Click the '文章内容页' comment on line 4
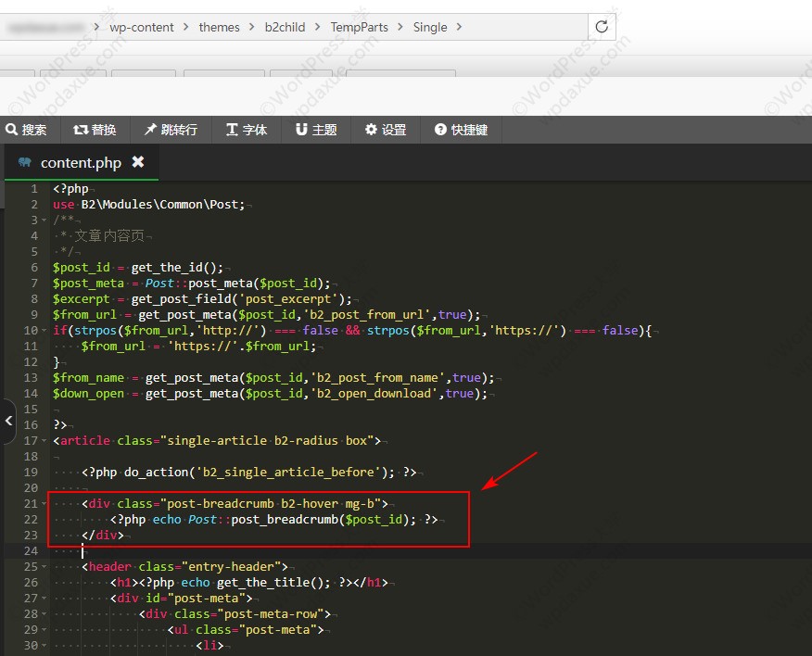The image size is (812, 656). click(109, 236)
